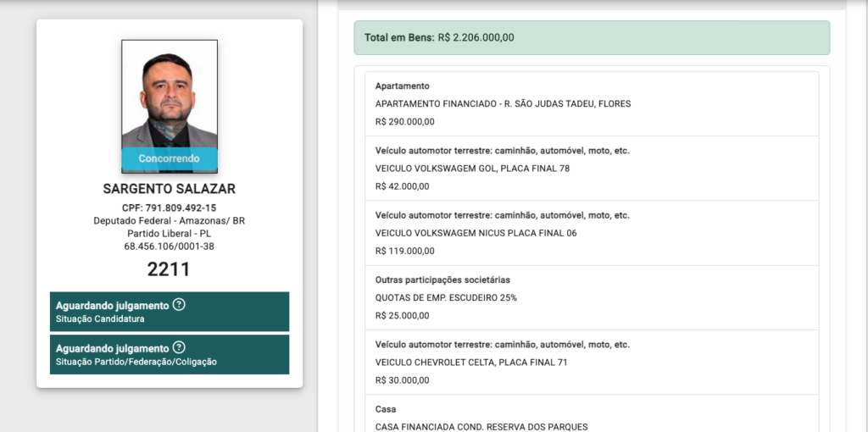868x432 pixels.
Task: Click help icon beside Situação Partido/Federação/Coligação status
Action: coord(179,348)
